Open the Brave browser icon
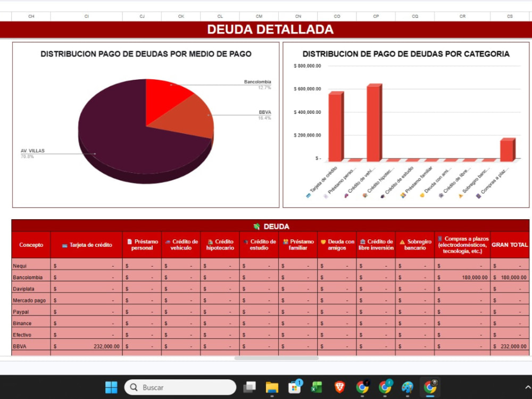This screenshot has width=532, height=399. tap(339, 387)
